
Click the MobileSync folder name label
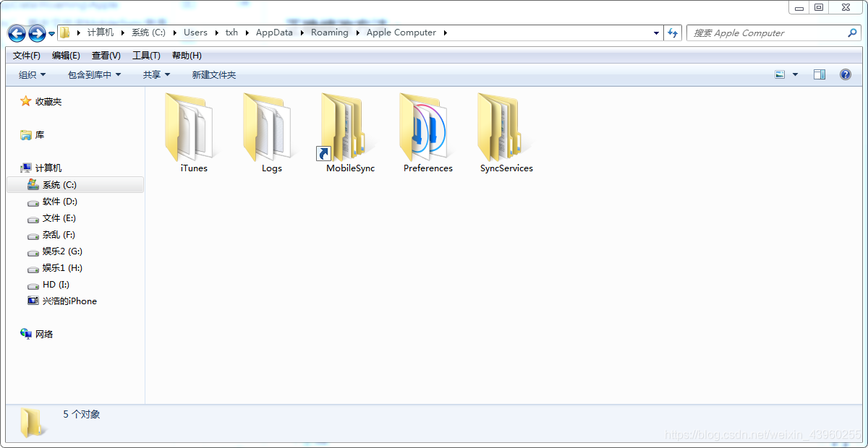[351, 168]
